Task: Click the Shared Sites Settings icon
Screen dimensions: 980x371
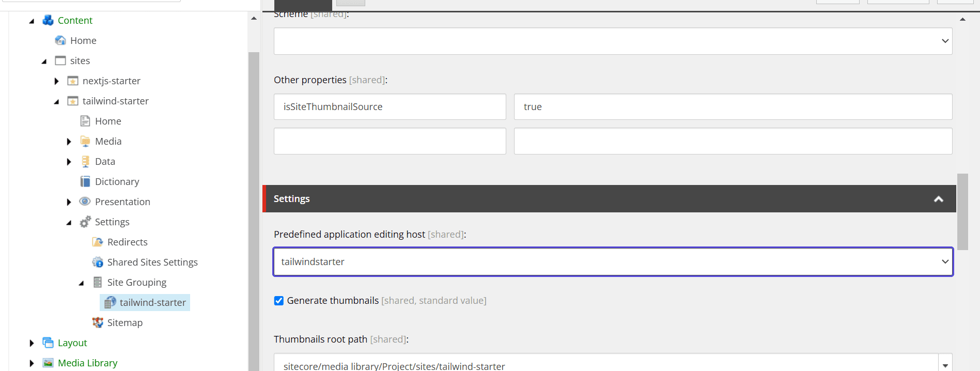Action: (98, 262)
